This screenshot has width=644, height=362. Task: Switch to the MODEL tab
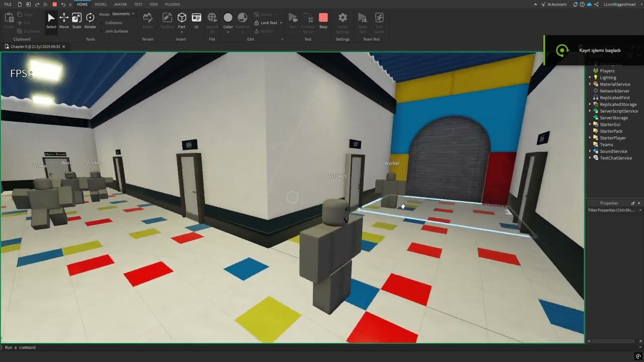coord(101,4)
